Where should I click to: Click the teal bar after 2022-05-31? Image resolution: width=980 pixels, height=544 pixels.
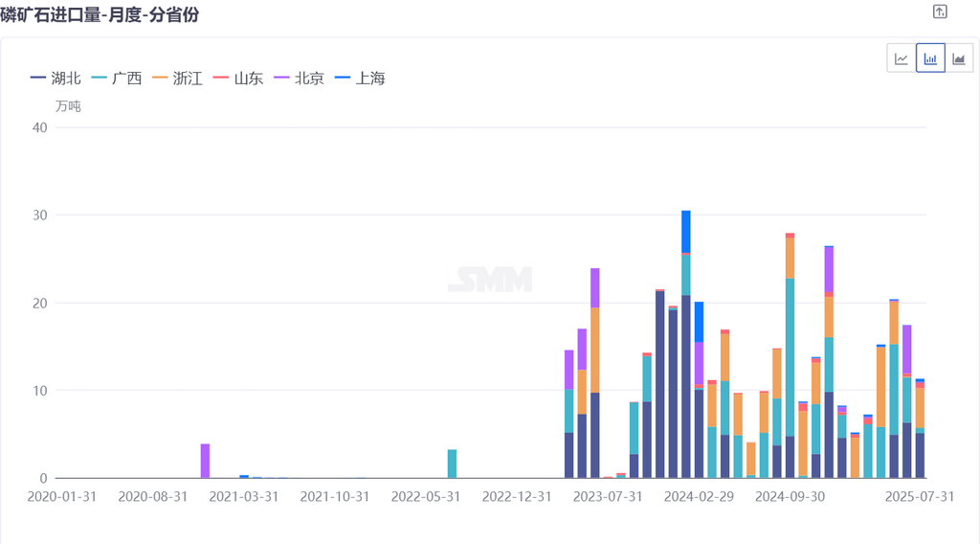pyautogui.click(x=452, y=464)
